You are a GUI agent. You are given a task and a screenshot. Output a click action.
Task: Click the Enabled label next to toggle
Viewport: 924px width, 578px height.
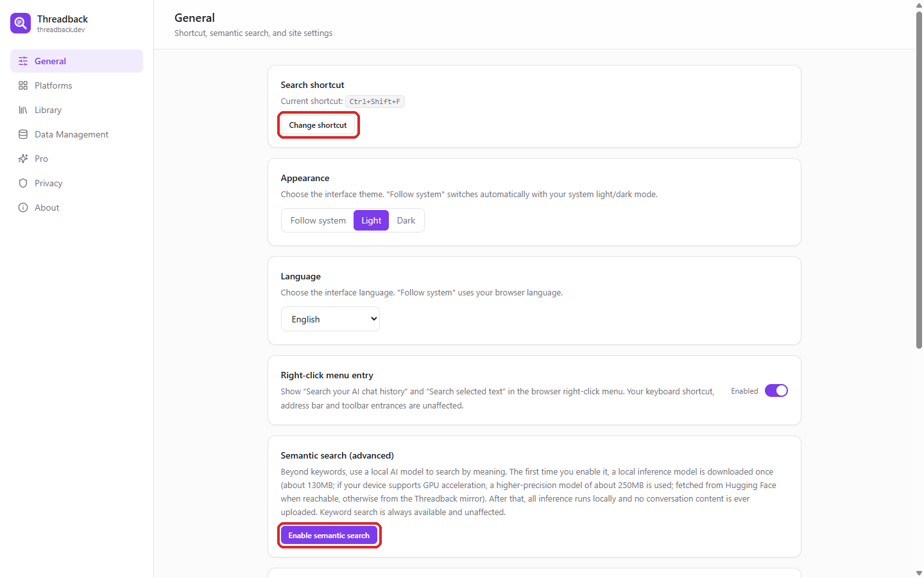[744, 391]
